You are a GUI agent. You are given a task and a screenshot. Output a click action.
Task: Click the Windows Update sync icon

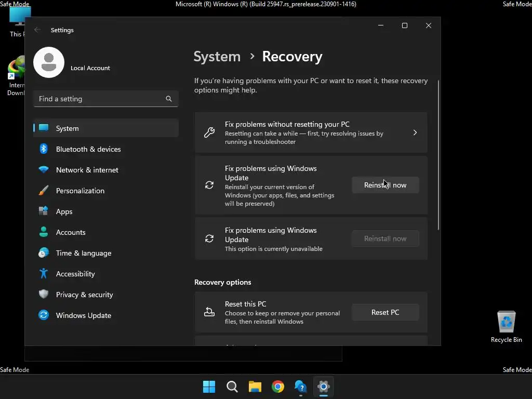[44, 315]
